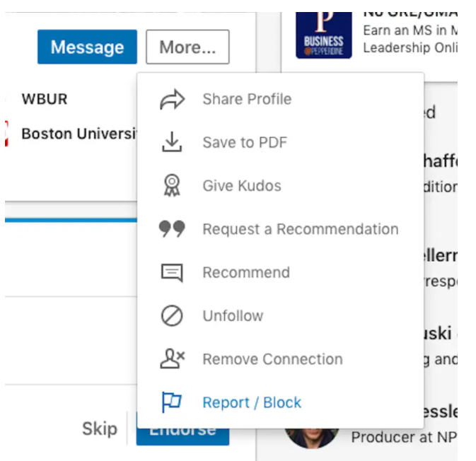The width and height of the screenshot is (476, 461).
Task: Click the Remove Connection person icon
Action: pos(172,358)
